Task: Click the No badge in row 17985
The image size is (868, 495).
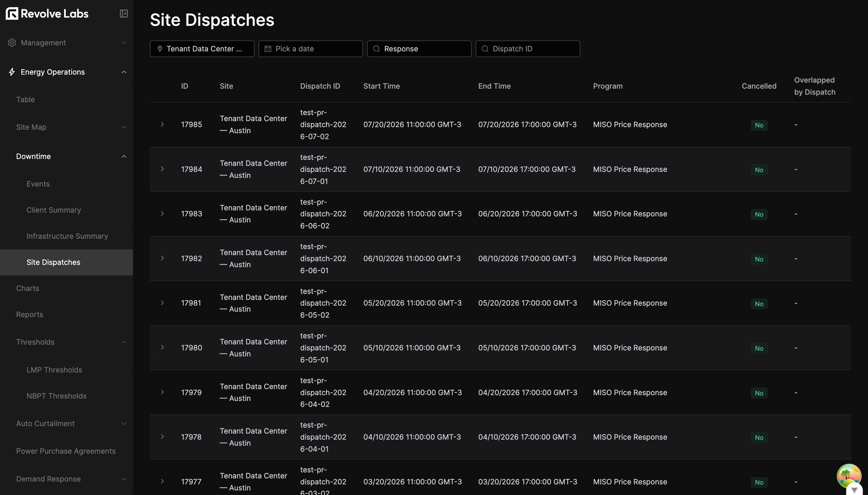Action: point(759,125)
